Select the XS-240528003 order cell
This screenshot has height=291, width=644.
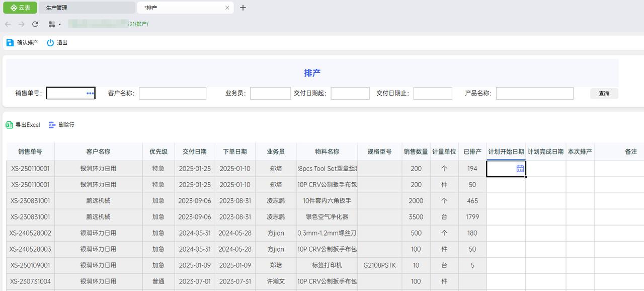pos(30,249)
